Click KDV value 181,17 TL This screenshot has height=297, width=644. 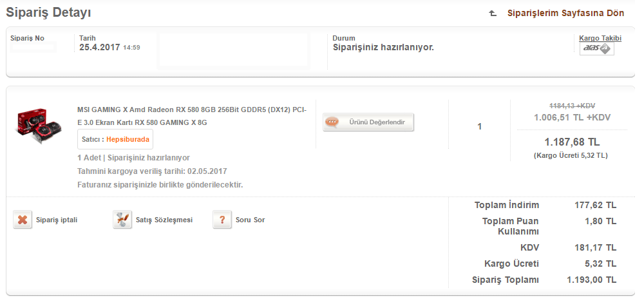(595, 247)
